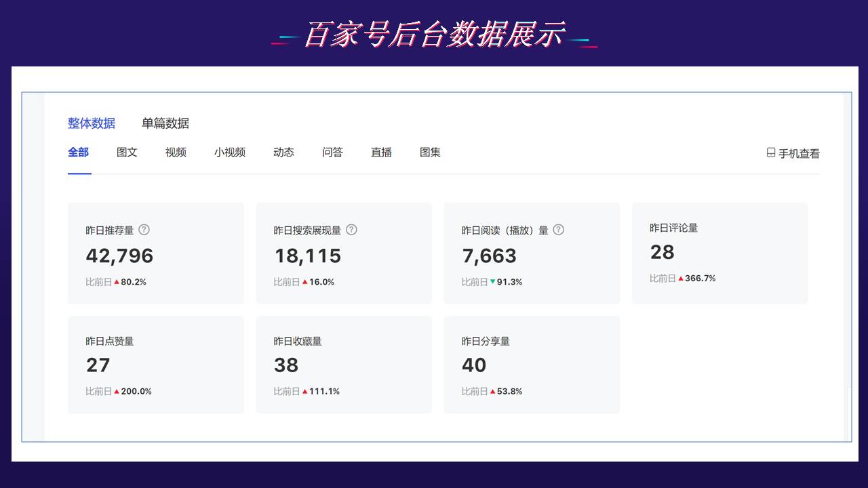
Task: Click the 昨日评论量 data card
Action: click(719, 253)
